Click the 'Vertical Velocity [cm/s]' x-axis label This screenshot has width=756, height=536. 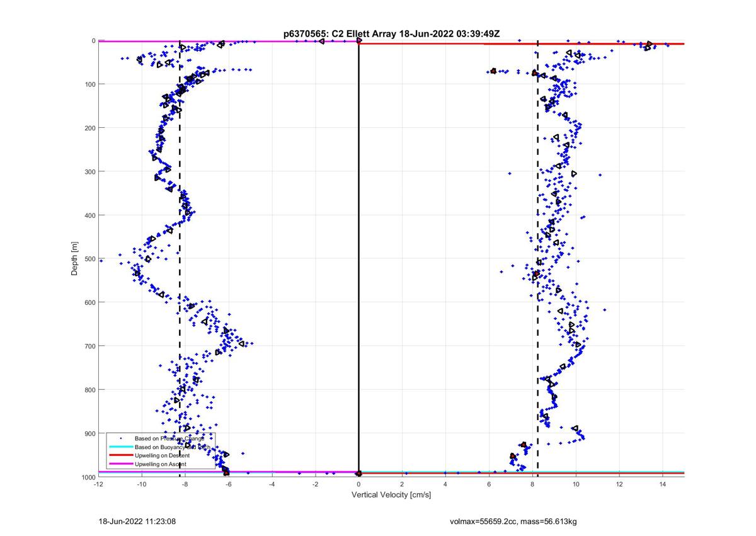click(391, 495)
